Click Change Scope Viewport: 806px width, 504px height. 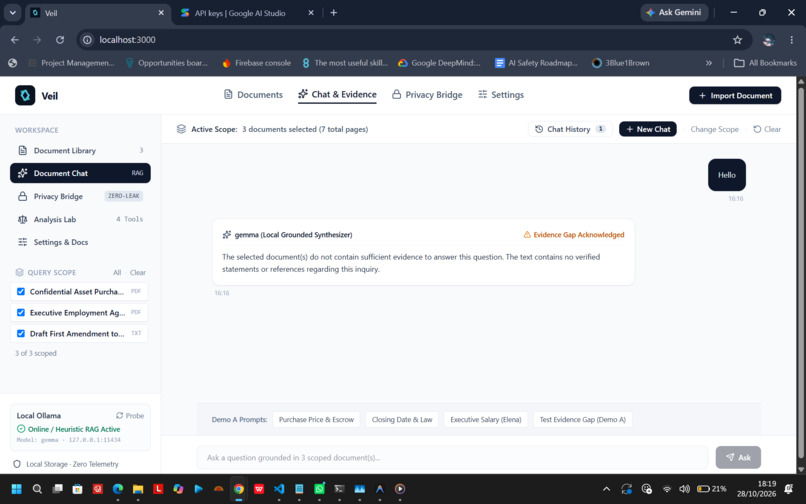pyautogui.click(x=715, y=129)
